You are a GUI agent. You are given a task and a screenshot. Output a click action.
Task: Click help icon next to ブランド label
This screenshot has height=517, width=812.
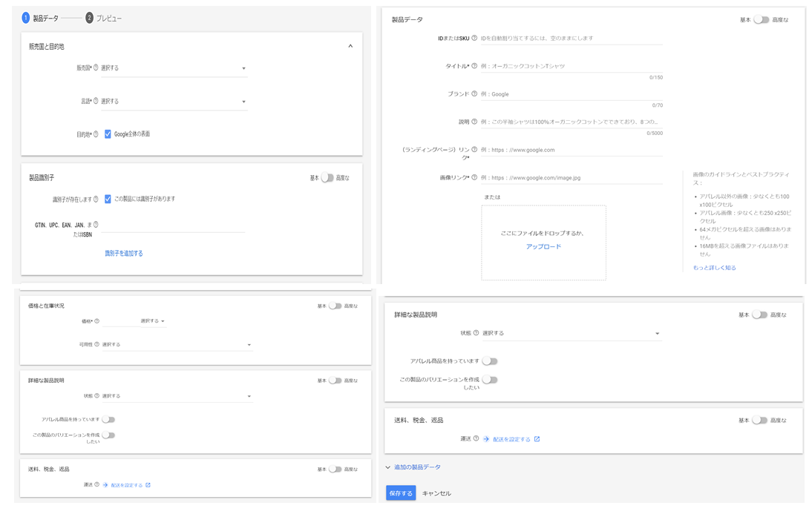[474, 93]
